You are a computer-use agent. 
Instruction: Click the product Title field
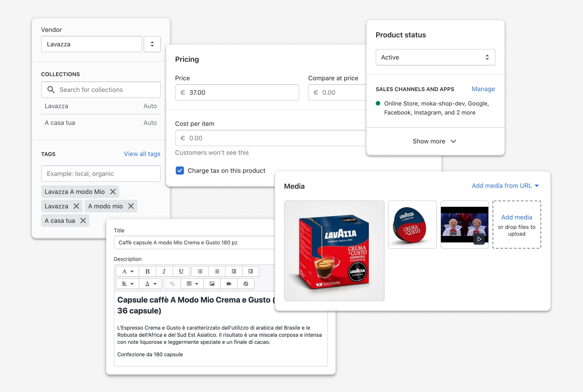click(194, 242)
